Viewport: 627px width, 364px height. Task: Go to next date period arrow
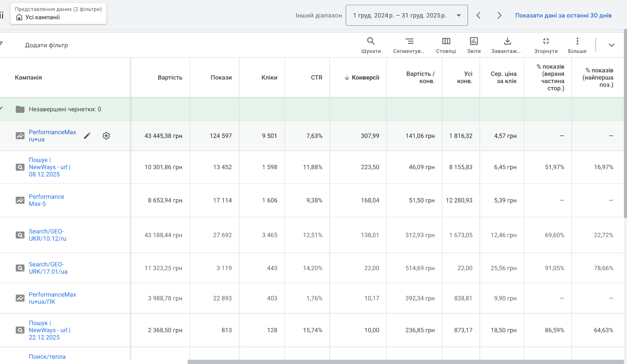click(x=499, y=15)
